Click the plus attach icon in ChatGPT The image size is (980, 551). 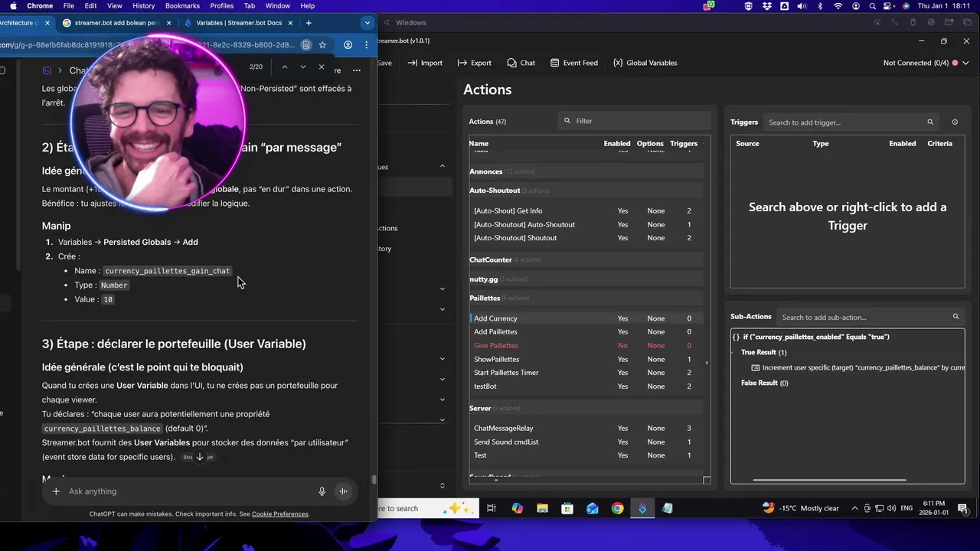click(56, 491)
